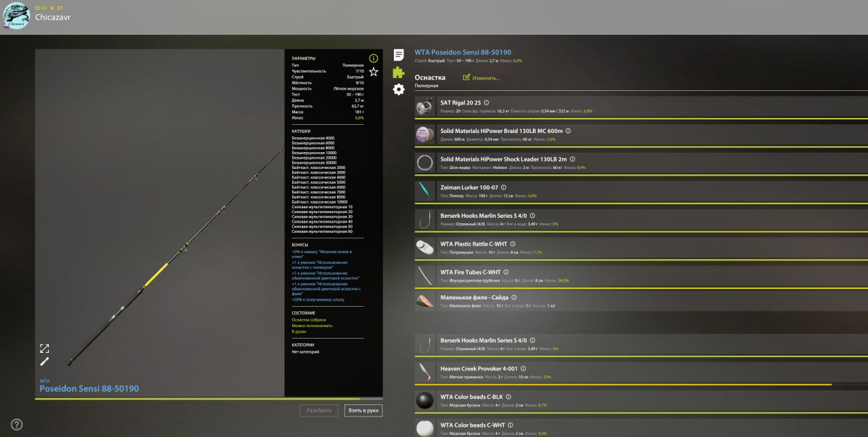Open info for WTA Plastic Rattle C-WHT
868x437 pixels.
(x=513, y=244)
